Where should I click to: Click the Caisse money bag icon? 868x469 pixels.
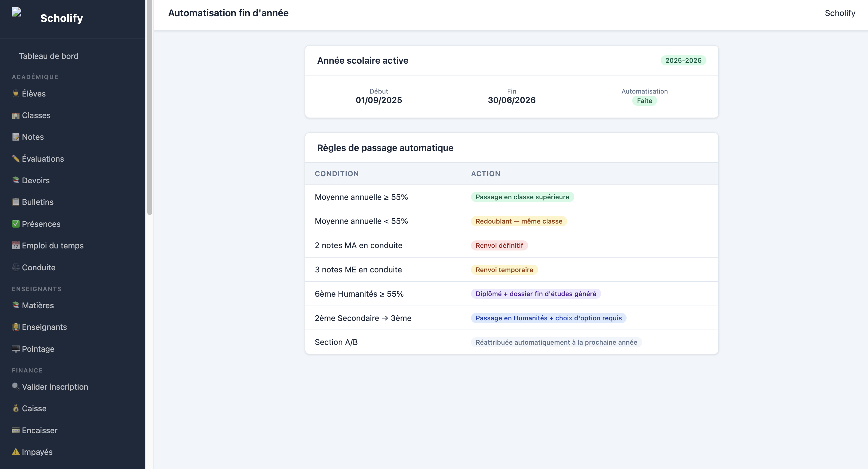[16, 408]
